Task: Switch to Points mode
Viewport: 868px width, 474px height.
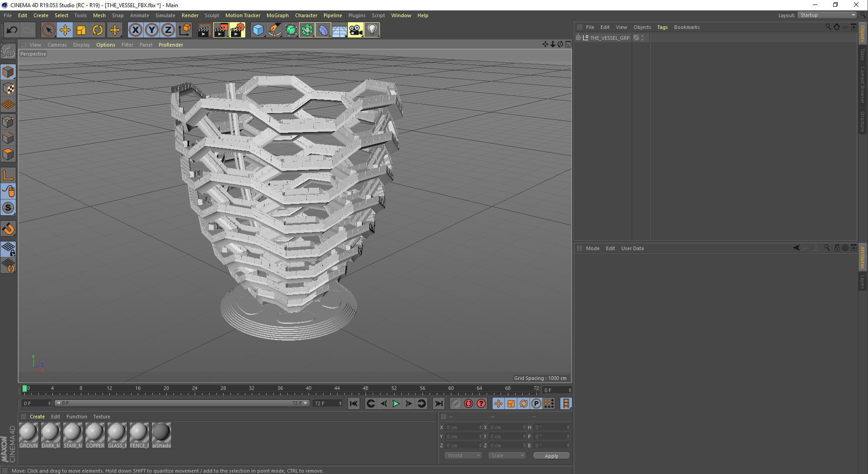Action: pyautogui.click(x=8, y=122)
